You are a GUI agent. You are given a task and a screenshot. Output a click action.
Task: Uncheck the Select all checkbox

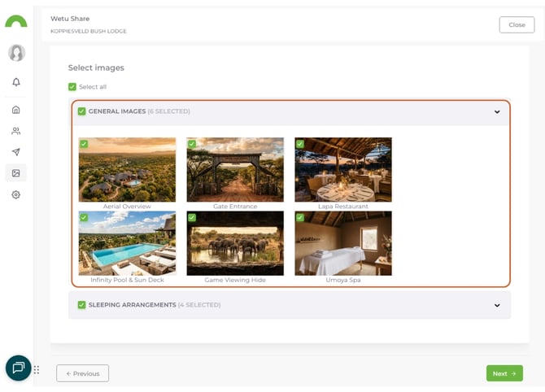click(x=72, y=87)
